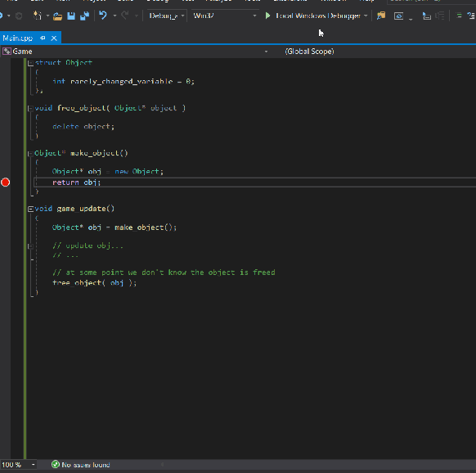Collapse the make_object function

[30, 153]
